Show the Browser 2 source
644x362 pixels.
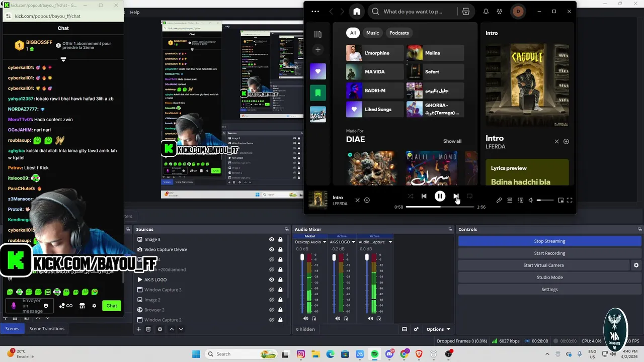[272, 310]
